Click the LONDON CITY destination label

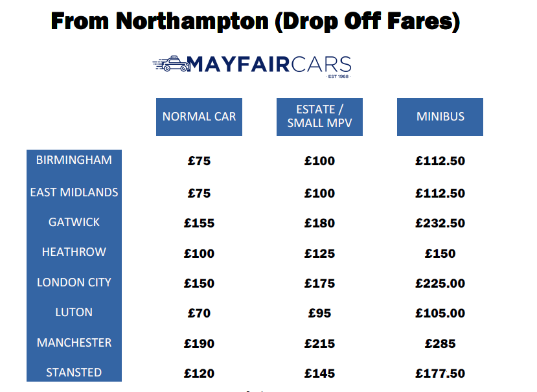click(74, 282)
